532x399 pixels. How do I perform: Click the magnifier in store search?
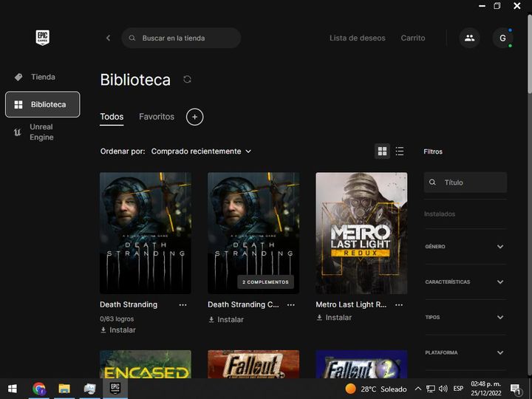132,38
